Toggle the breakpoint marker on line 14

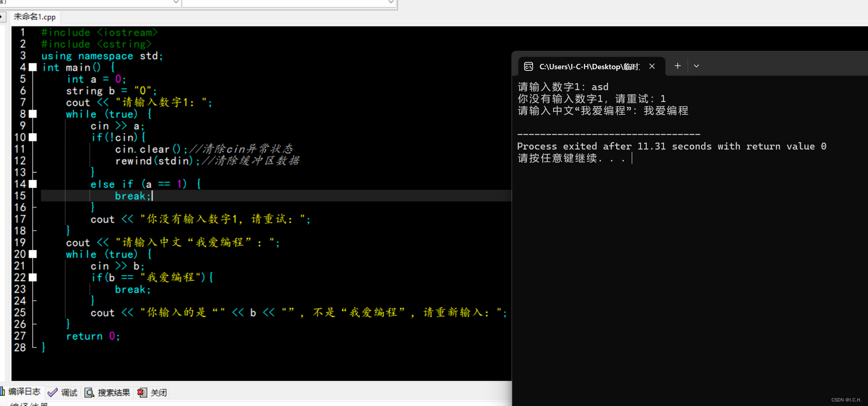pos(32,184)
